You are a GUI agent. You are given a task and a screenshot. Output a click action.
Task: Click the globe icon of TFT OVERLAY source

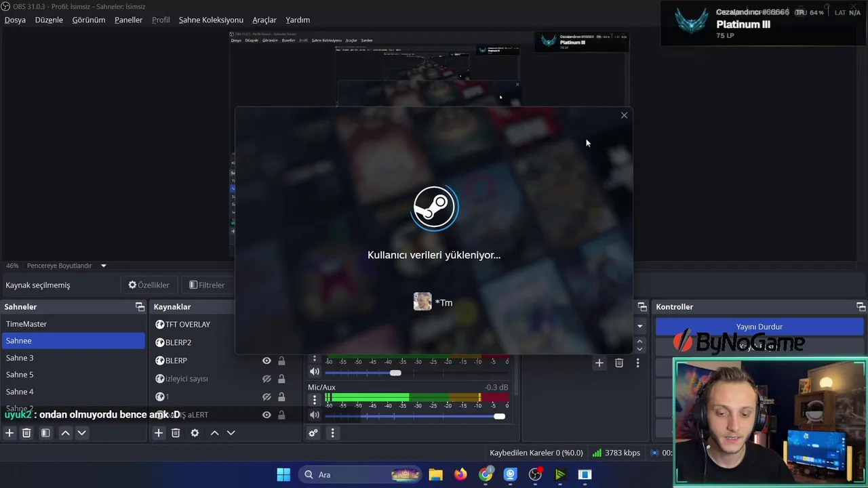[x=160, y=325]
